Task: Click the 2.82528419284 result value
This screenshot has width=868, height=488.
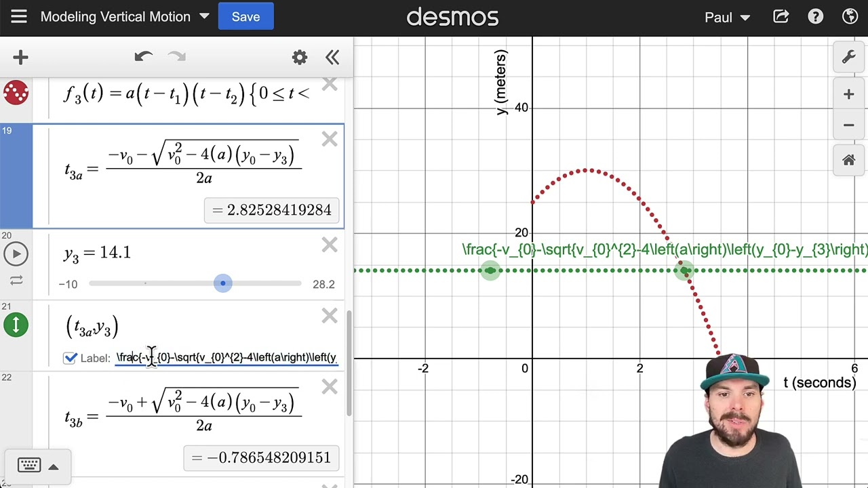Action: pos(272,210)
